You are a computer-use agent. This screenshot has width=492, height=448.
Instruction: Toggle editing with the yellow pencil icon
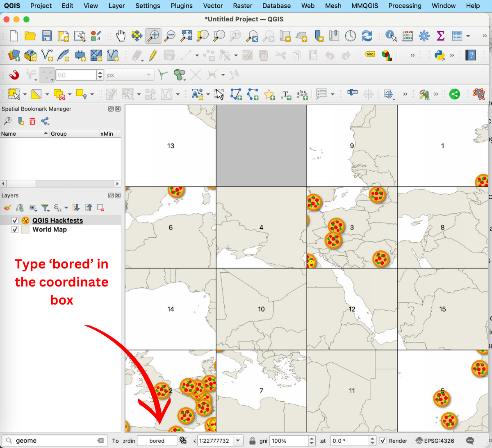[153, 55]
